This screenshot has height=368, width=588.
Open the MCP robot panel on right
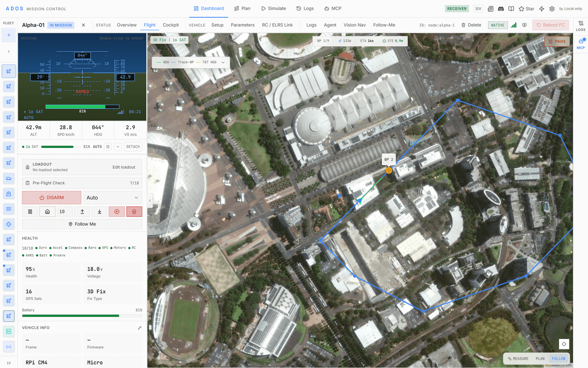point(581,44)
